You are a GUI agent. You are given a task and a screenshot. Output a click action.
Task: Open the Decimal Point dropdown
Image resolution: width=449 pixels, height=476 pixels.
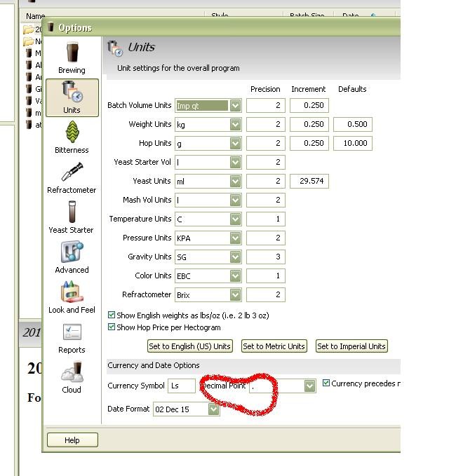[309, 386]
